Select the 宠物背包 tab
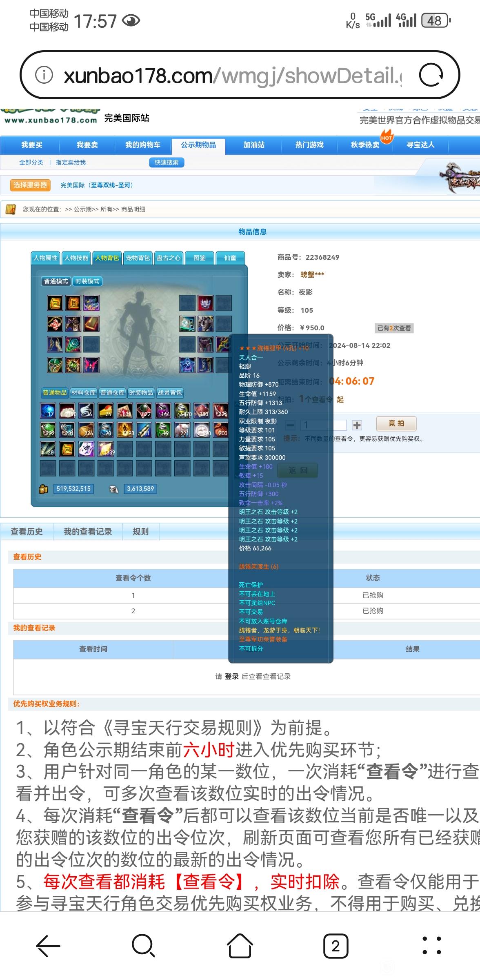Screen dimensions: 480x980 pyautogui.click(x=138, y=258)
